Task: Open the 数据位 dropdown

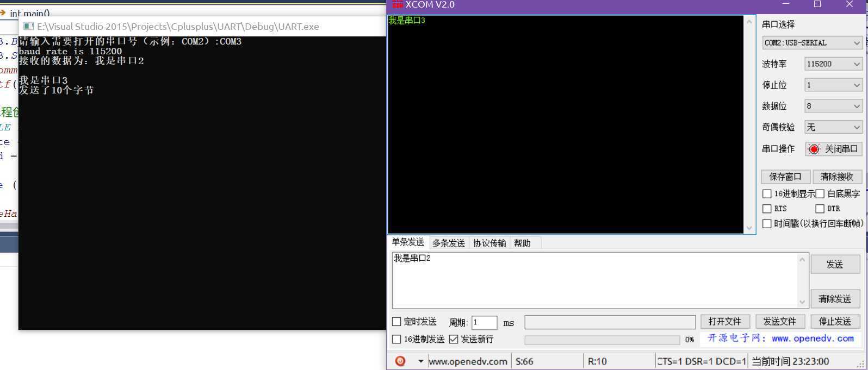Action: coord(833,106)
